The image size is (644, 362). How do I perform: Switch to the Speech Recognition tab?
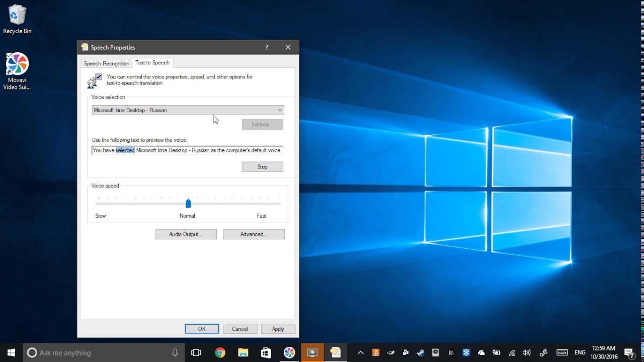(x=106, y=63)
